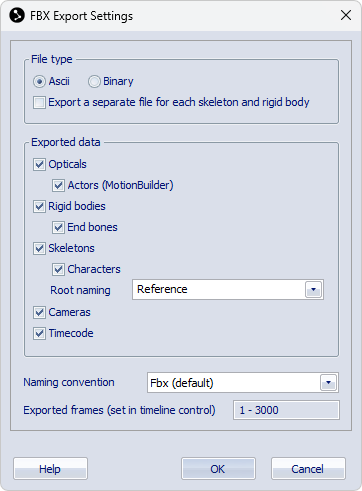
Task: Open Help for FBX export
Action: tap(50, 469)
